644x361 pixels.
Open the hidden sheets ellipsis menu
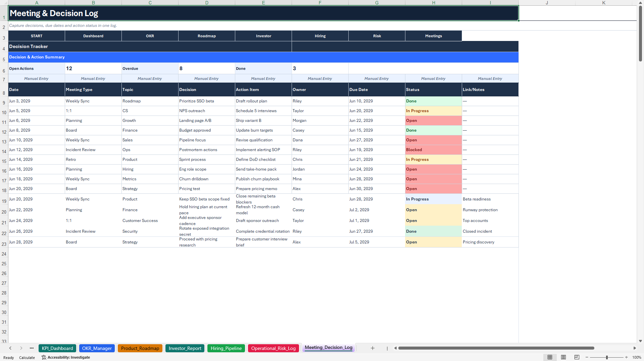pyautogui.click(x=32, y=348)
